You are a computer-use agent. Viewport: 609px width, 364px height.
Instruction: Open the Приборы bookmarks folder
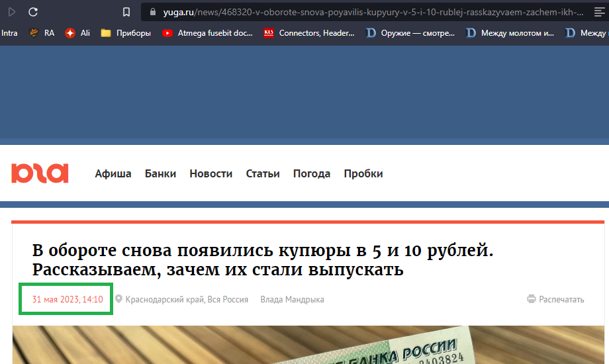(126, 33)
